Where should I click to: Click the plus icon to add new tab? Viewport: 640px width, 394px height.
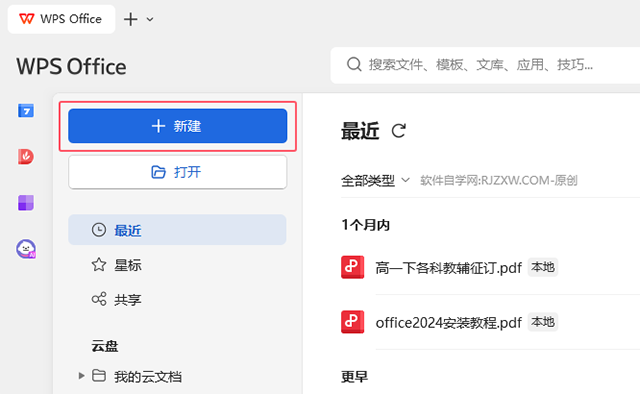tap(131, 19)
